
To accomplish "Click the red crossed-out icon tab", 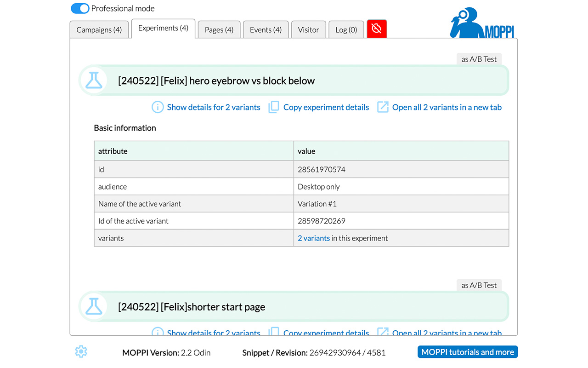I will [x=377, y=29].
